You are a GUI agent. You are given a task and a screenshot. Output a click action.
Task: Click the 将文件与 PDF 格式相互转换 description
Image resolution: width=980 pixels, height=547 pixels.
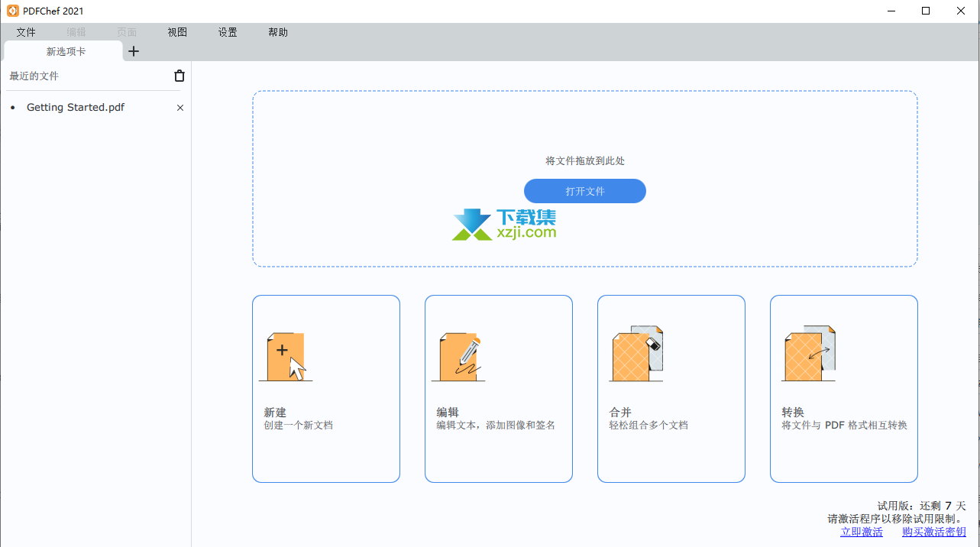pos(844,425)
